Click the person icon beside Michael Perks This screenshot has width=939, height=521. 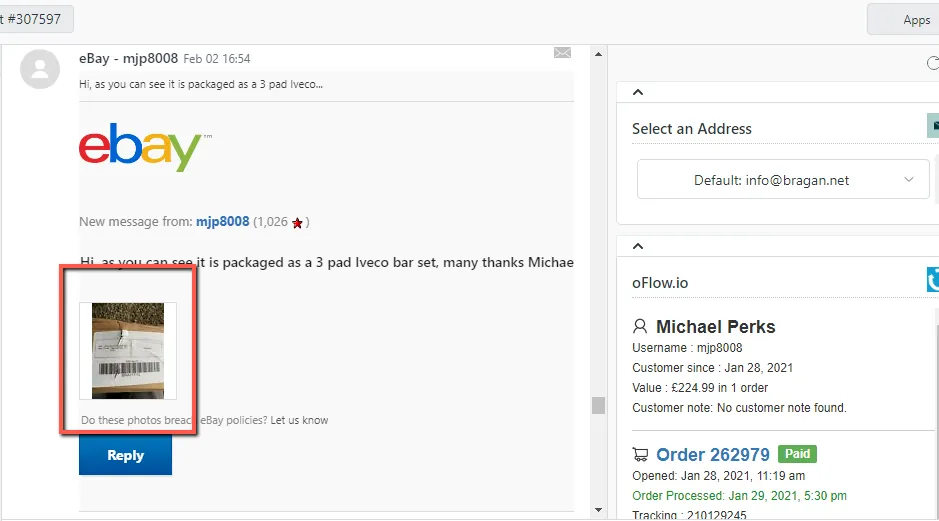640,326
